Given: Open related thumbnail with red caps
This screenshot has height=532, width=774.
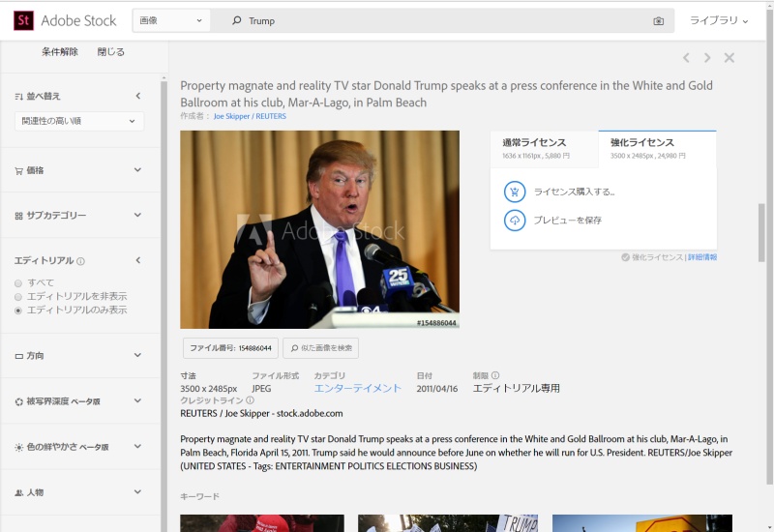Looking at the screenshot, I should pos(262,523).
